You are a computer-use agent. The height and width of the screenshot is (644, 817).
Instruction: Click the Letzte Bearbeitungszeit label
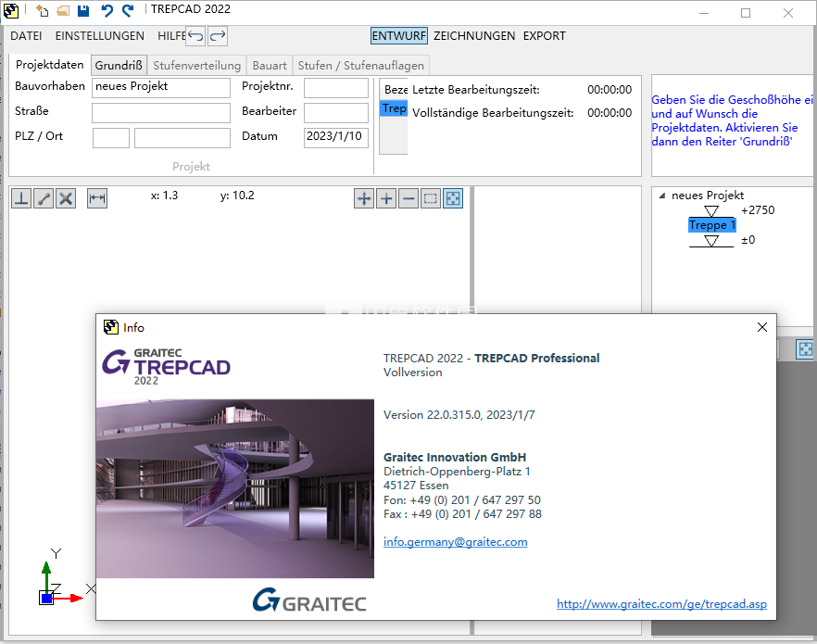pyautogui.click(x=476, y=90)
